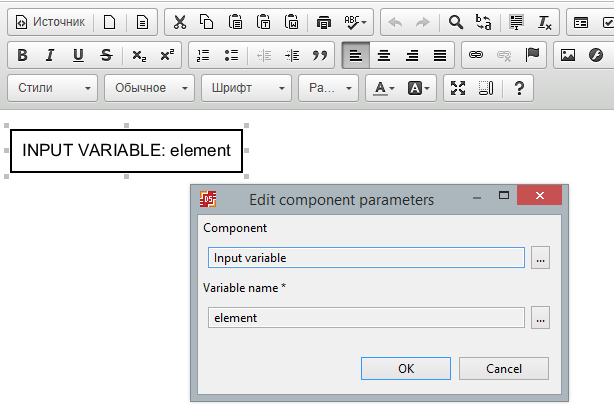Confirm with OK button
Screen dimensions: 614x420
[x=406, y=368]
